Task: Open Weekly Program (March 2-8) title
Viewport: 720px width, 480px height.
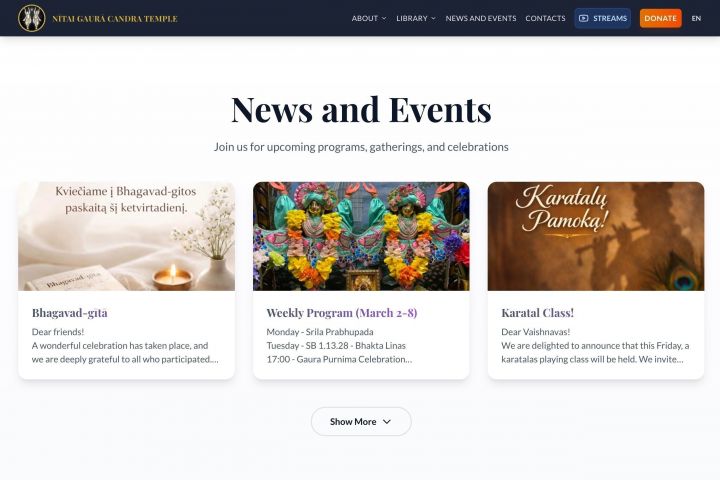Action: (342, 313)
